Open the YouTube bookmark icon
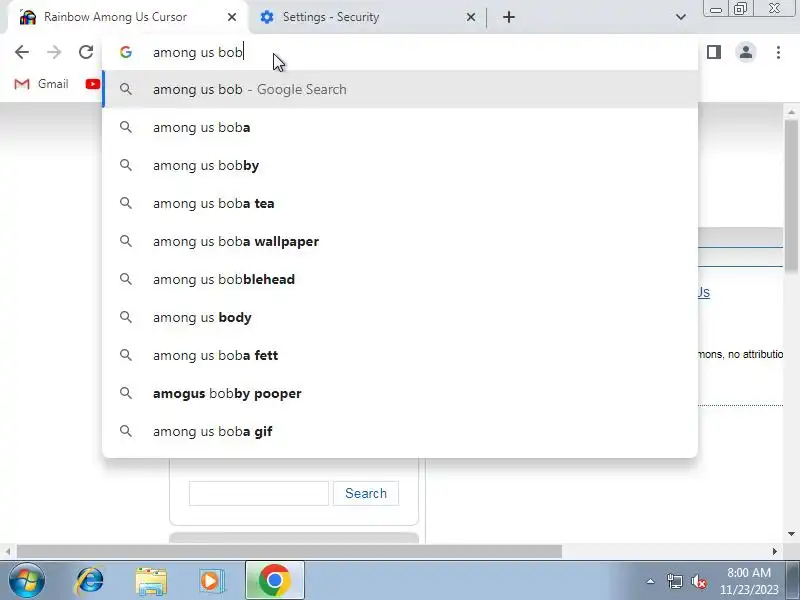This screenshot has height=600, width=800. (x=92, y=84)
